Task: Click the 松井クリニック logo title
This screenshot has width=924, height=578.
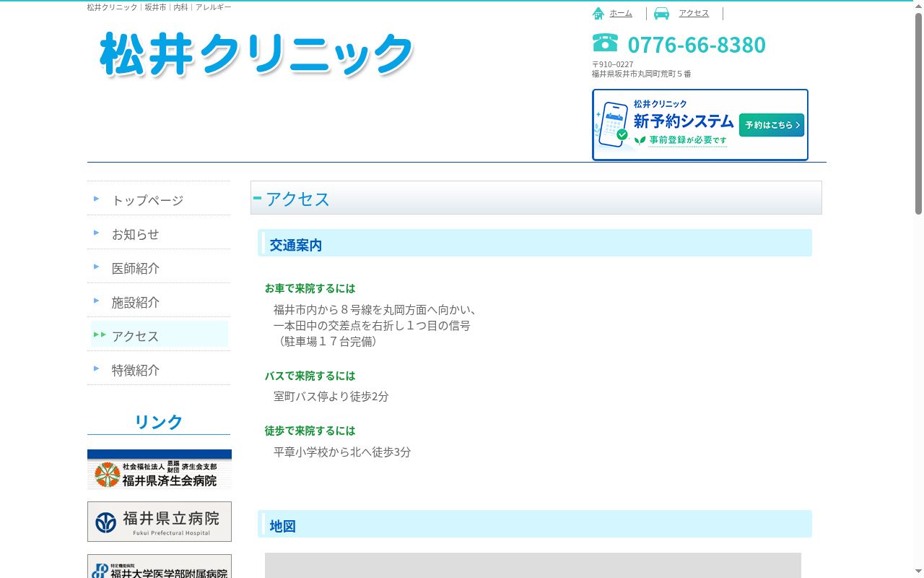Action: tap(257, 54)
